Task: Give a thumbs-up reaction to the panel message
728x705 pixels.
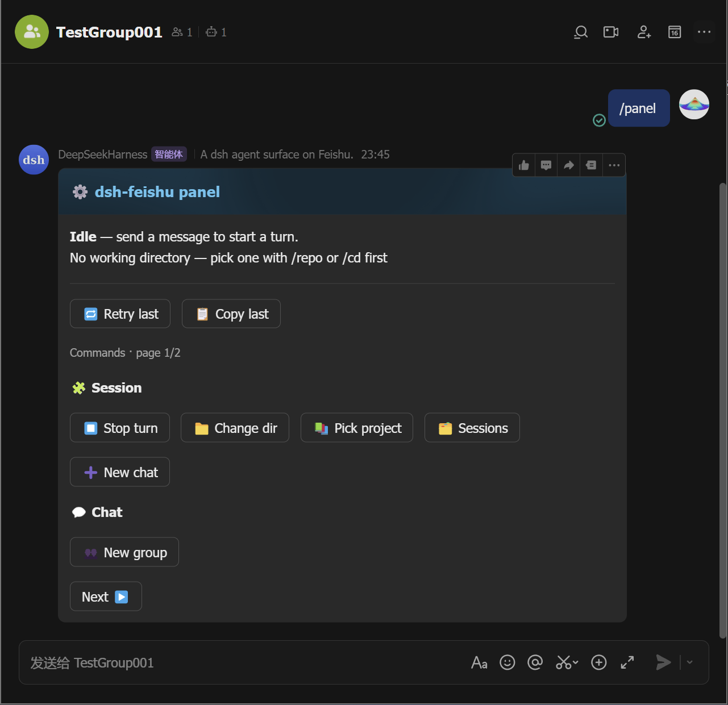Action: [524, 165]
